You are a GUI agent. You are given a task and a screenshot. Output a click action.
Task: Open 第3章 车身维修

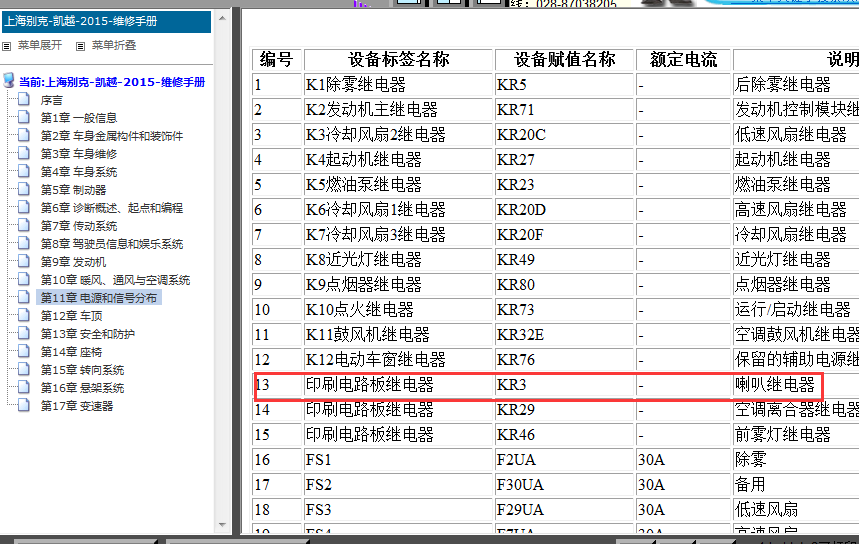79,154
